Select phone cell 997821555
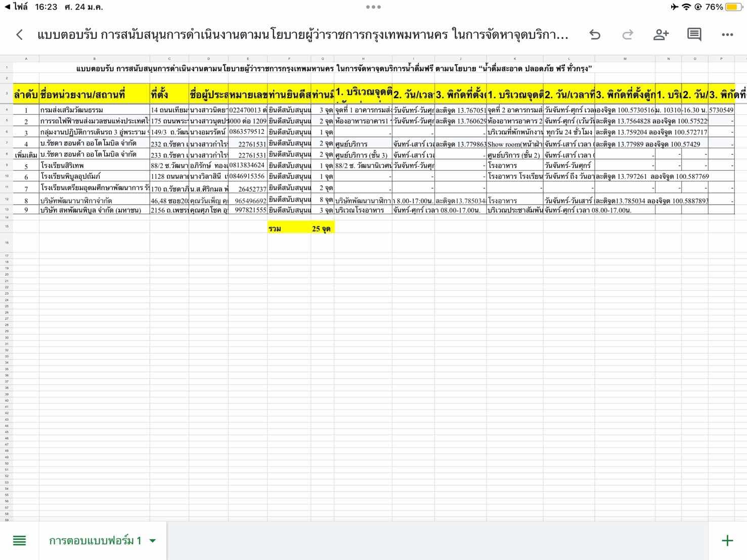747x560 pixels. pos(248,210)
